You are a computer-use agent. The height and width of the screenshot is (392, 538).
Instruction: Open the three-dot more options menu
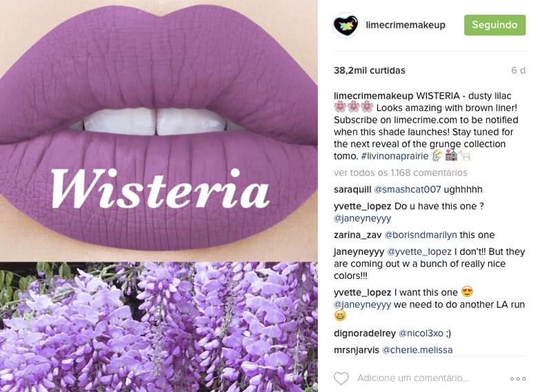[518, 379]
